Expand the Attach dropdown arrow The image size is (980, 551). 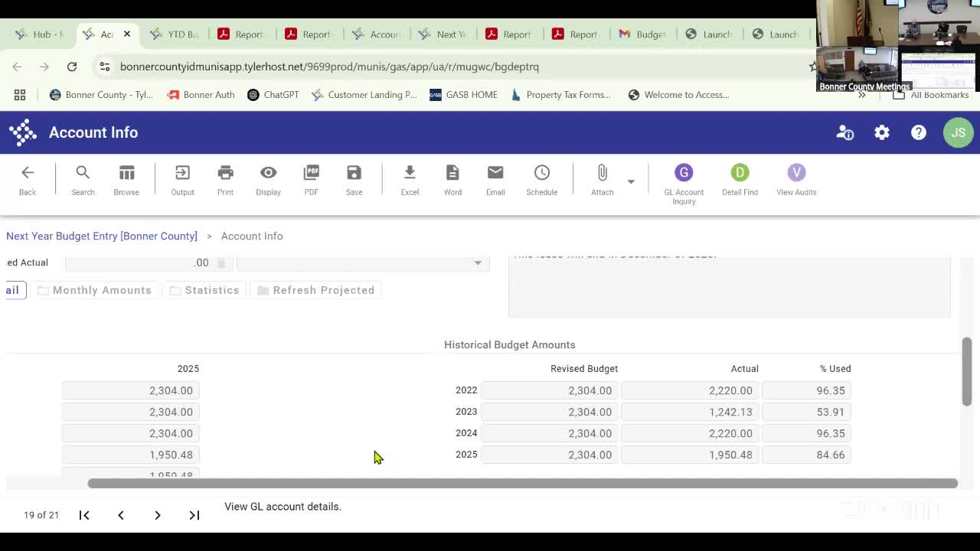(631, 181)
